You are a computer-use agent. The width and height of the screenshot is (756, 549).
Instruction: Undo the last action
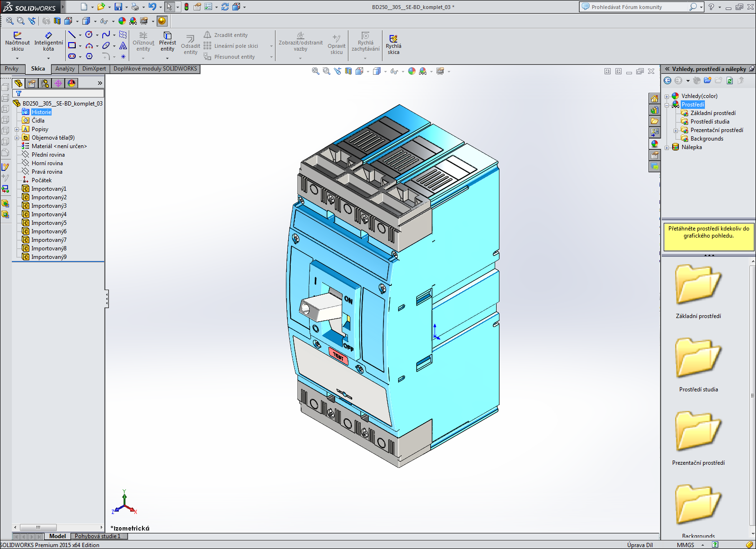152,7
